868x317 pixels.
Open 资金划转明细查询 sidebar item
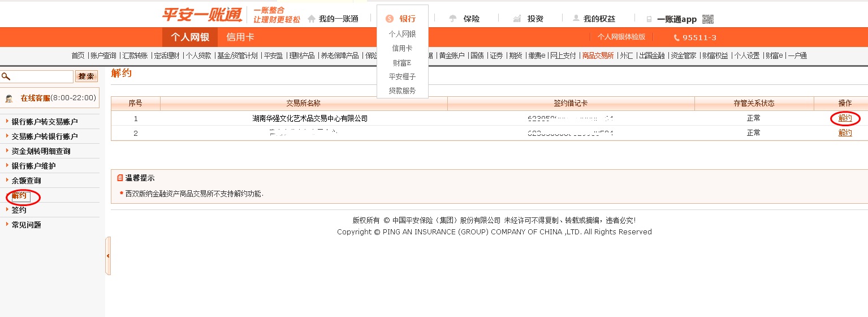point(41,151)
